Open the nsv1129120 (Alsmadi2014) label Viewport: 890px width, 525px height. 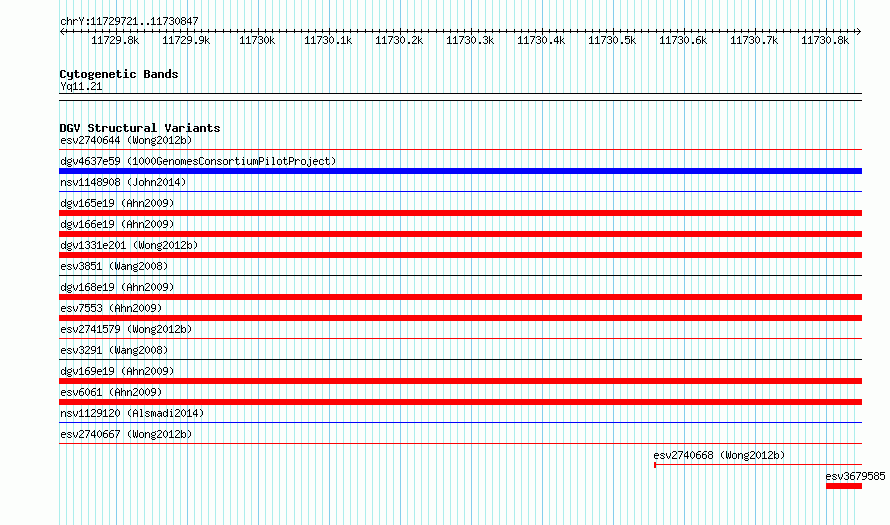pyautogui.click(x=132, y=413)
